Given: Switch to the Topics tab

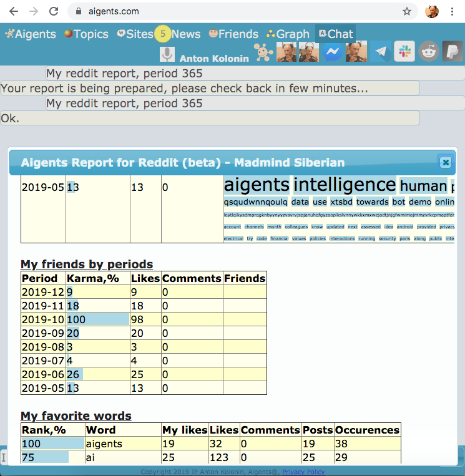Looking at the screenshot, I should pos(86,34).
